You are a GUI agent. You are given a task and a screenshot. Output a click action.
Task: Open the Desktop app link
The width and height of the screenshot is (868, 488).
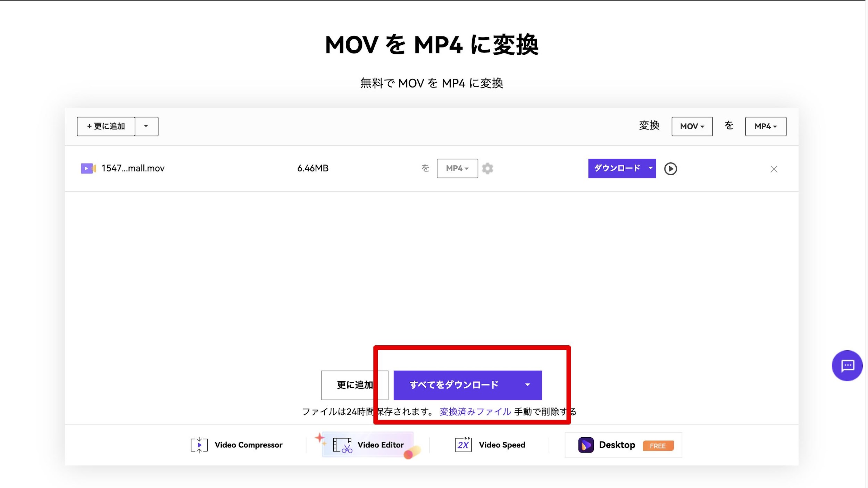coord(623,445)
